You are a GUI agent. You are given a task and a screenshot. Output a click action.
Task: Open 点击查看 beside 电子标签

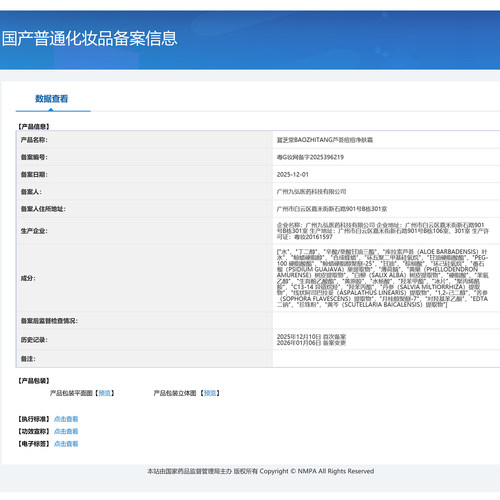point(66,444)
